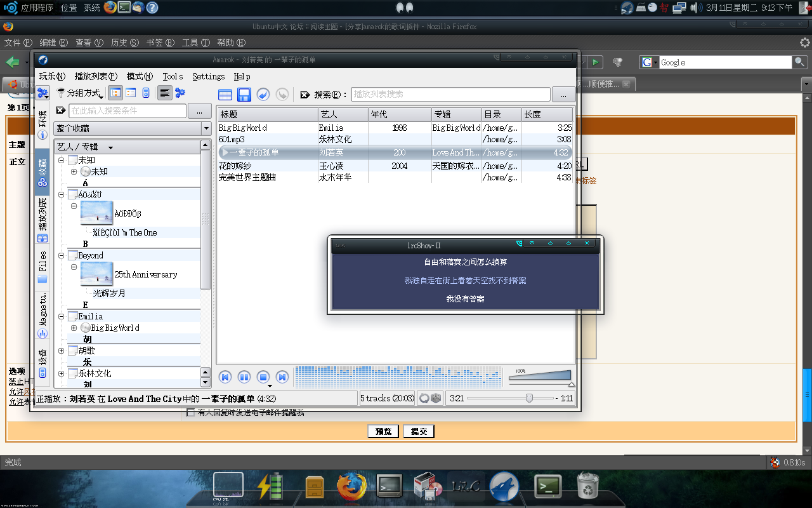Open the Help menu in Amarok
This screenshot has width=812, height=508.
[x=242, y=76]
